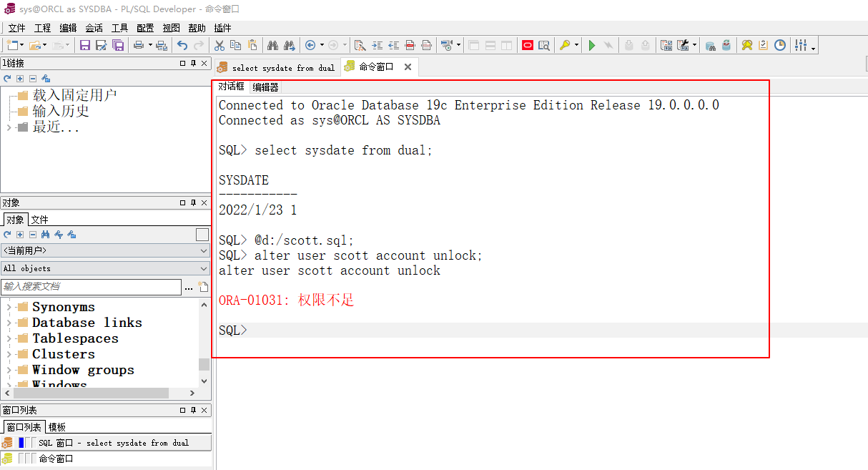Open the <当前用户> user dropdown
The image size is (868, 470).
click(x=203, y=251)
